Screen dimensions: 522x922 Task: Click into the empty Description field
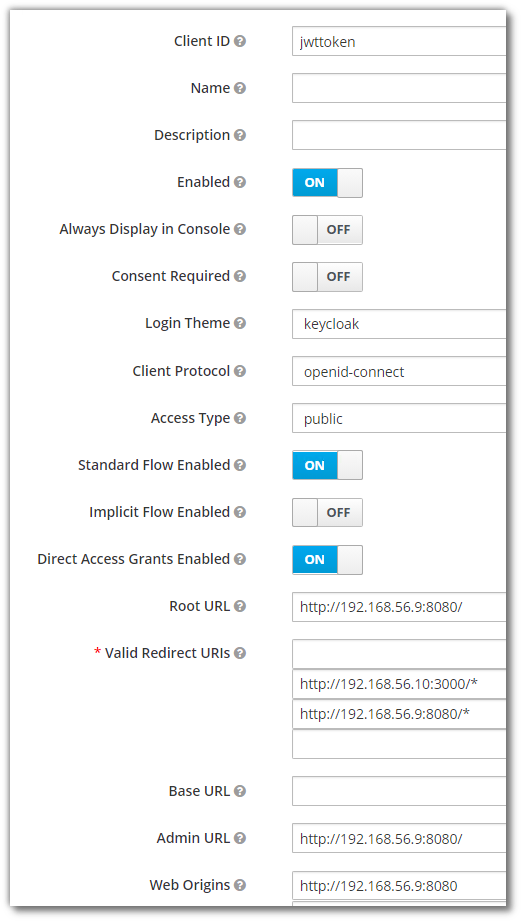pyautogui.click(x=399, y=135)
